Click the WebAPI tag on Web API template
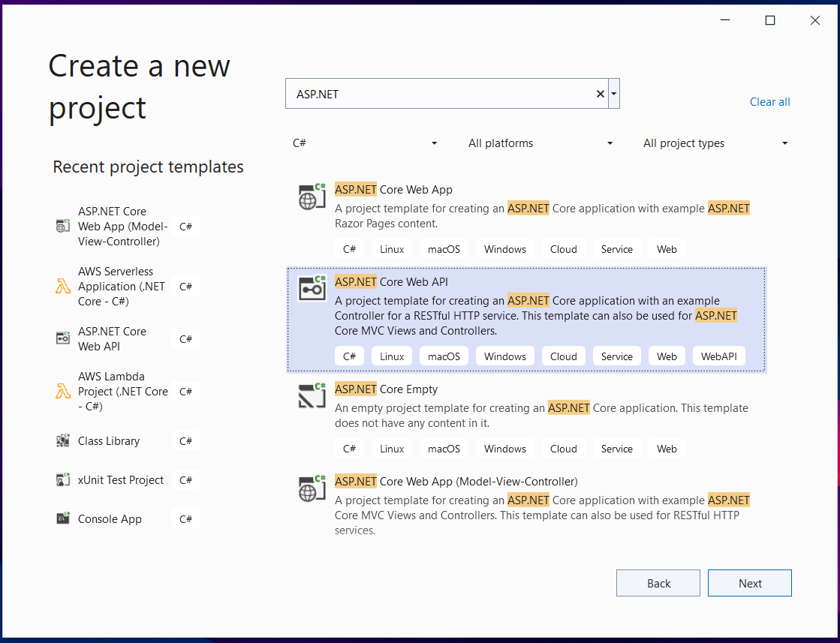The width and height of the screenshot is (840, 643). click(x=718, y=356)
